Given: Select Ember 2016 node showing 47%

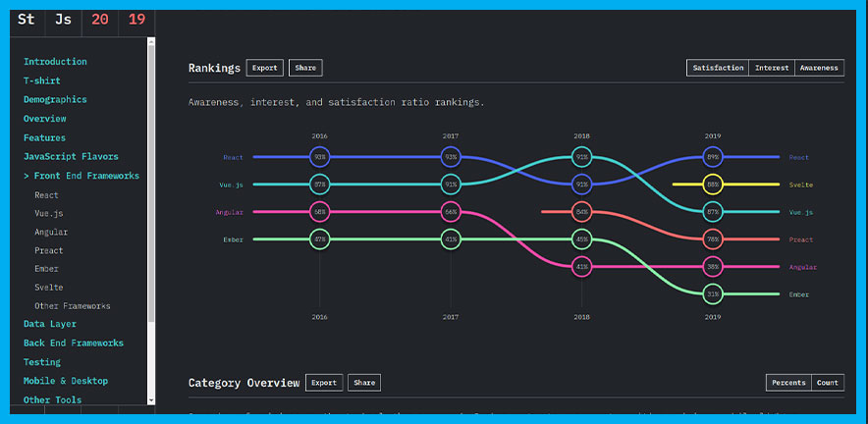Looking at the screenshot, I should click(319, 239).
